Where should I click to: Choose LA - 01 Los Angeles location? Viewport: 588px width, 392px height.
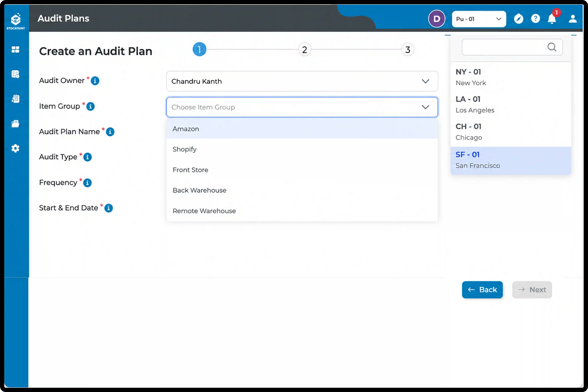pos(511,104)
